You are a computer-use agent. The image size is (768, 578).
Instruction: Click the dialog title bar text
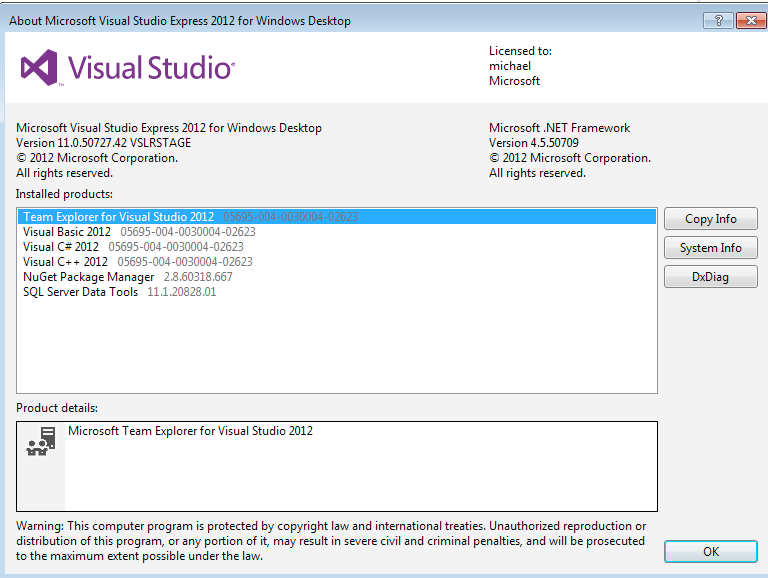coord(180,21)
